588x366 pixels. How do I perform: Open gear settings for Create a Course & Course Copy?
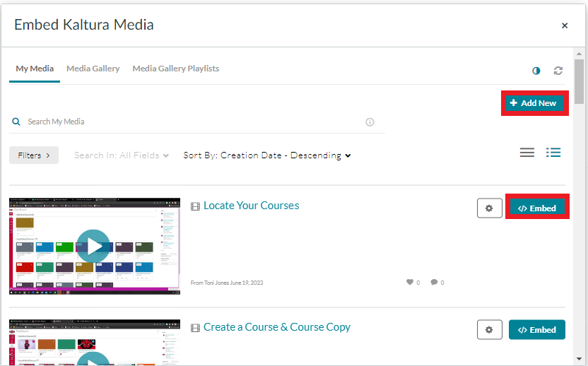click(489, 330)
